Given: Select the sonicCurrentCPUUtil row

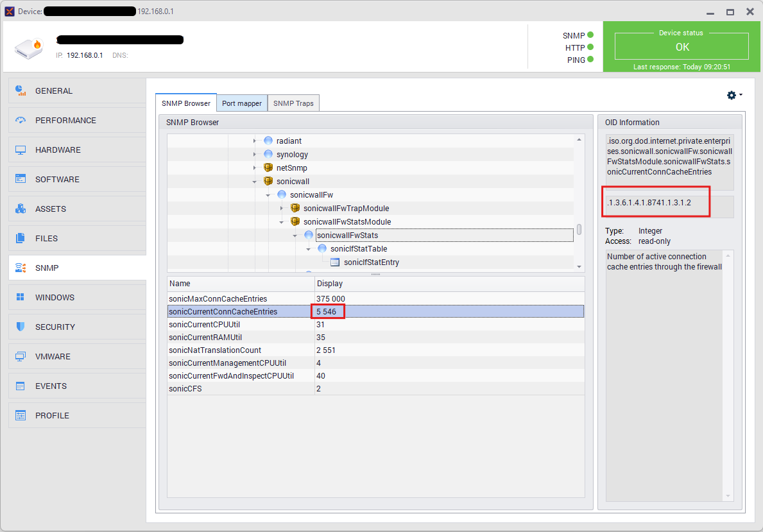Looking at the screenshot, I should [x=204, y=325].
